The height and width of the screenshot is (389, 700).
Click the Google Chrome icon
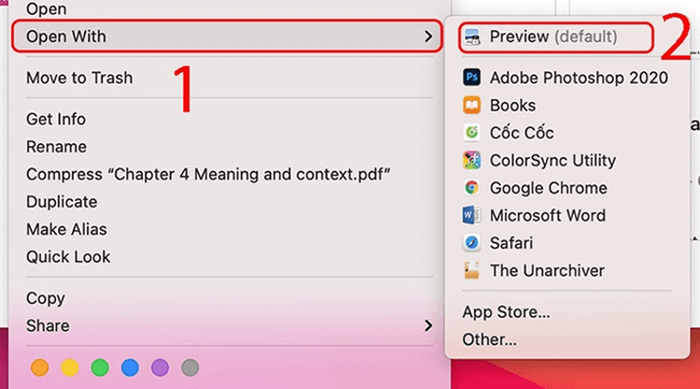click(472, 188)
